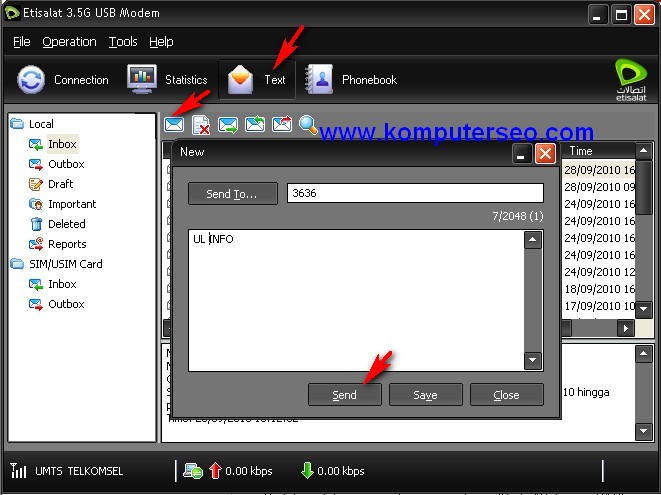Select message row dated 28/09/2010 16

(x=599, y=170)
